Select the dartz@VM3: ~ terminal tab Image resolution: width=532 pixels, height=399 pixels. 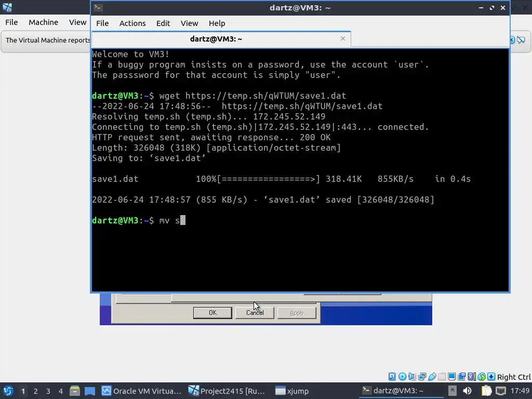click(x=221, y=39)
